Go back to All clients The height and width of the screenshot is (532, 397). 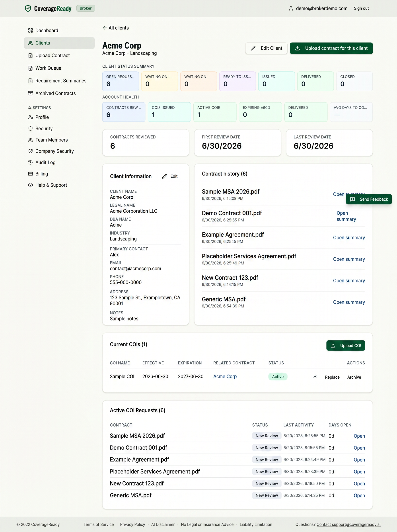click(x=116, y=28)
